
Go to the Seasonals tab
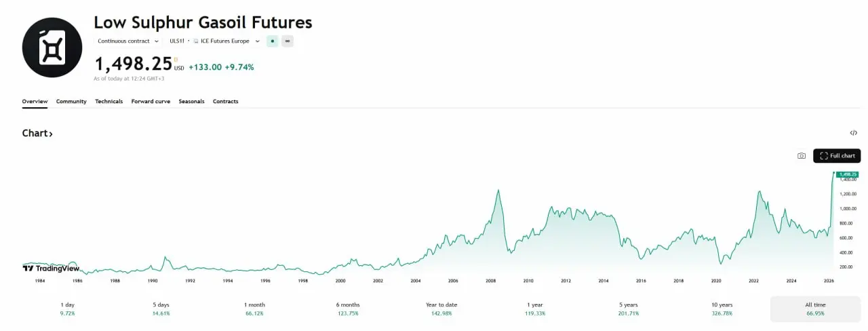pyautogui.click(x=191, y=102)
